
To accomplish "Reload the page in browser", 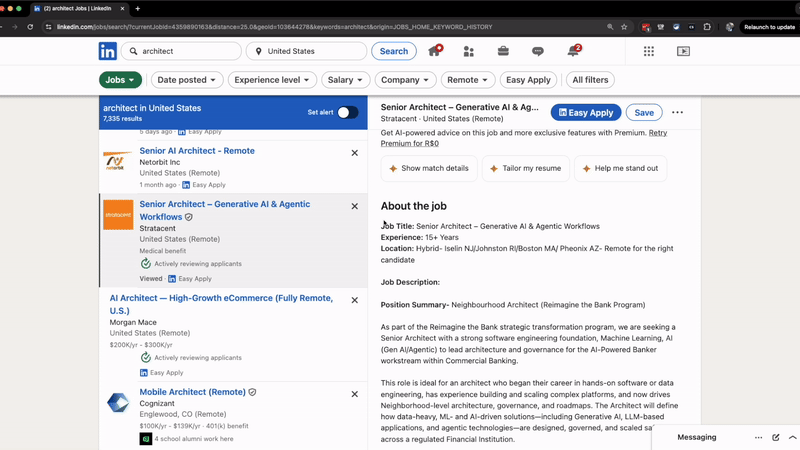I will click(30, 27).
